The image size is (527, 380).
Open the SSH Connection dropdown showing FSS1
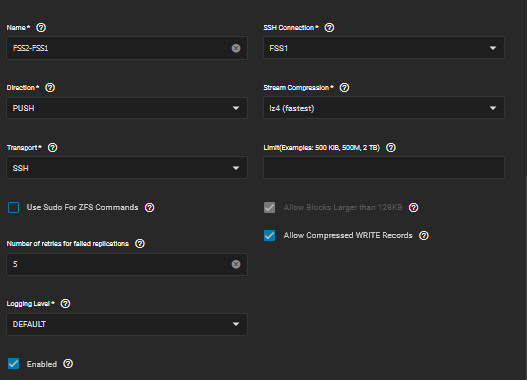point(384,48)
